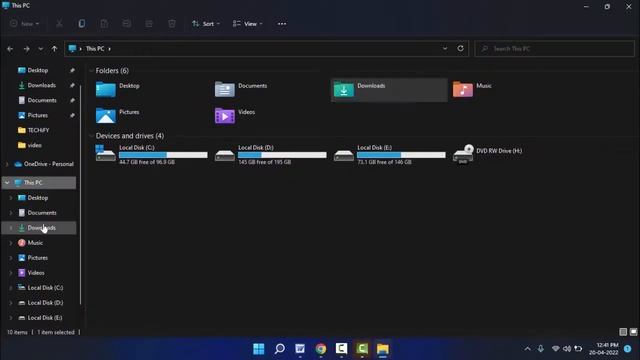Click This PC breadcrumb in address bar

(x=95, y=49)
